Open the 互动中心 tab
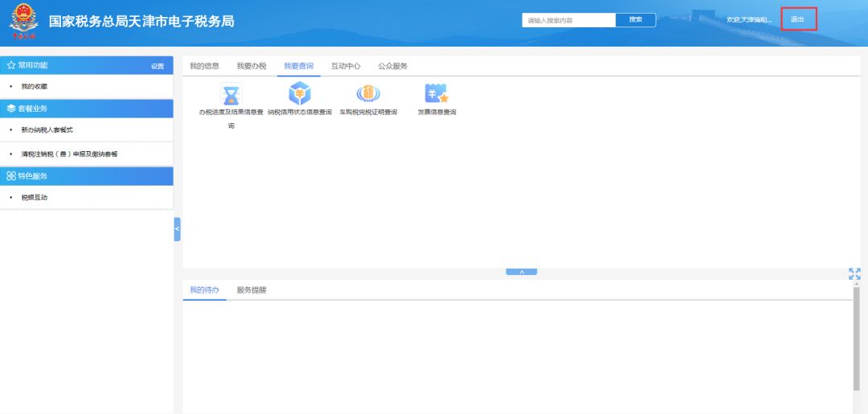This screenshot has height=414, width=868. pos(346,66)
